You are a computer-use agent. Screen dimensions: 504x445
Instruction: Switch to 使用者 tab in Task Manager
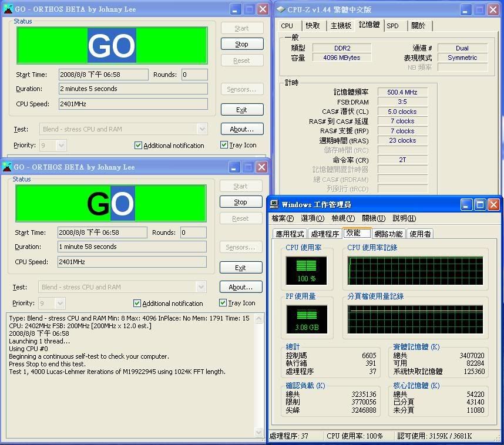coord(420,234)
